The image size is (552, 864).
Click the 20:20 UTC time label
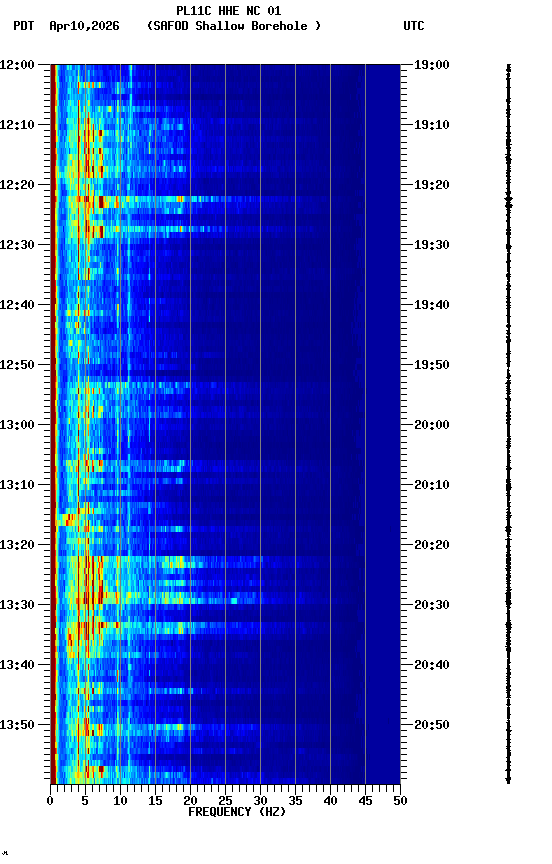tap(432, 545)
